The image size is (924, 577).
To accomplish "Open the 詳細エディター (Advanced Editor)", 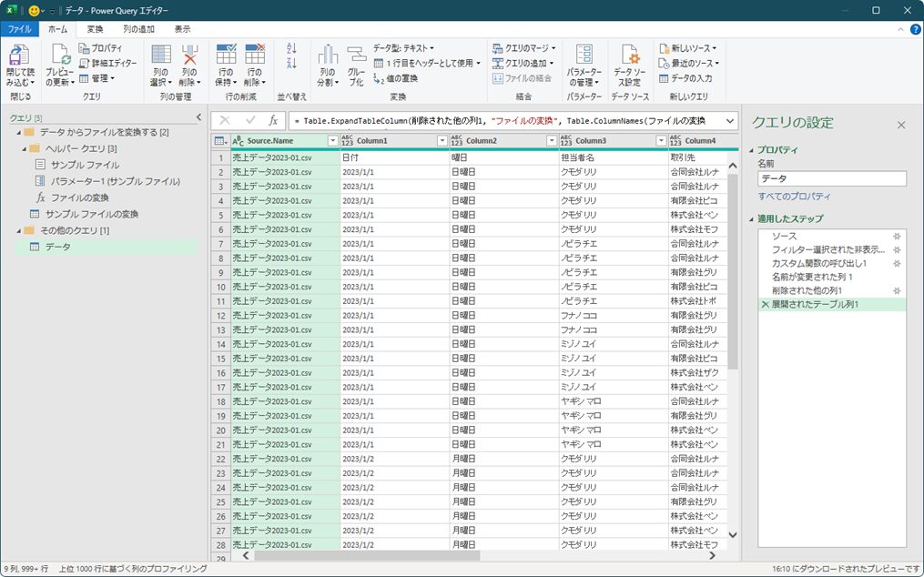I will click(x=107, y=63).
